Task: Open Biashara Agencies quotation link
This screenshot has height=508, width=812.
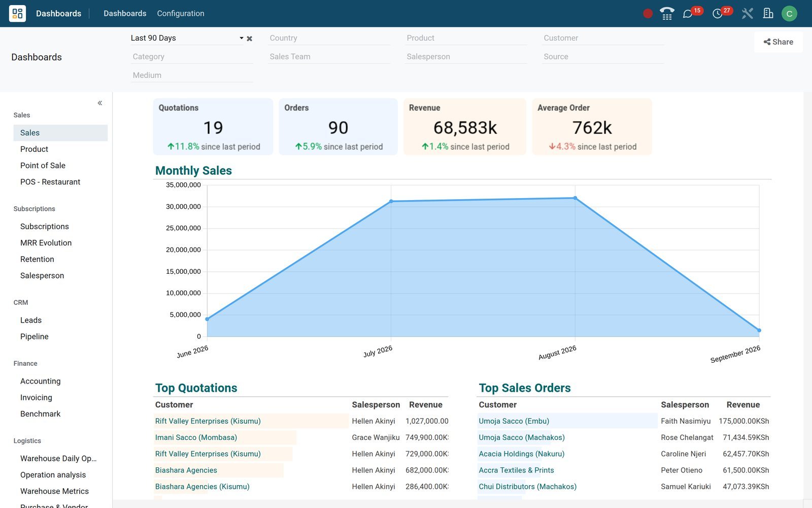Action: [186, 470]
